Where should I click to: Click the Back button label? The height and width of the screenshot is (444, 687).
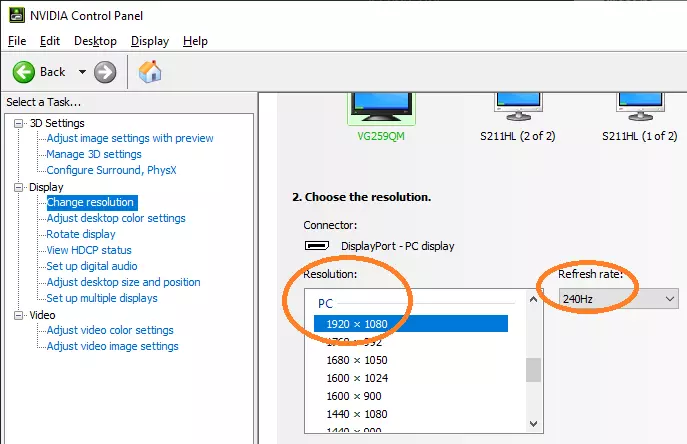coord(53,72)
